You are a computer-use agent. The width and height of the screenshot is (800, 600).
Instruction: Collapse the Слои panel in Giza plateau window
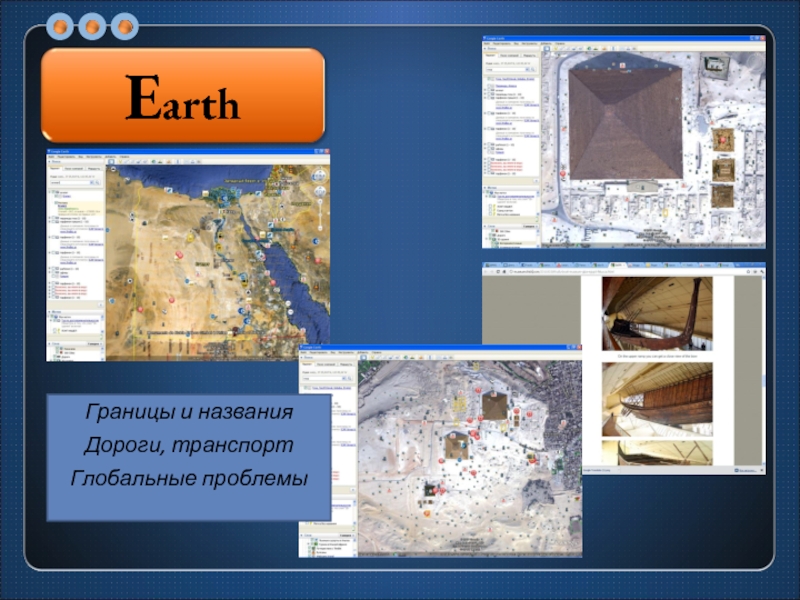(302, 536)
